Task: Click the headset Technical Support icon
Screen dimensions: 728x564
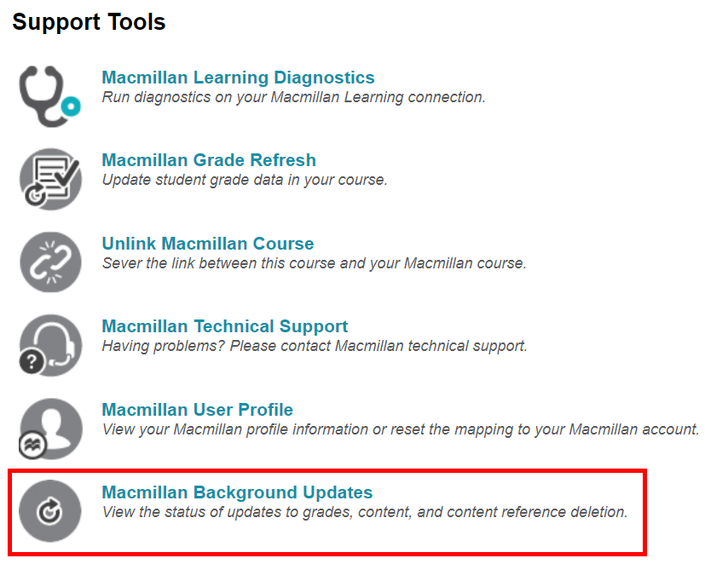Action: click(x=49, y=344)
